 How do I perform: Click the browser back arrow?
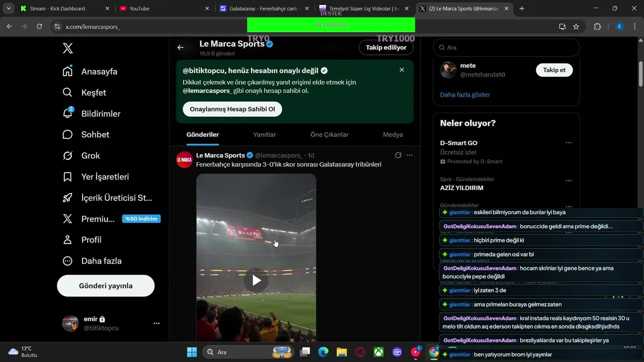click(9, 27)
